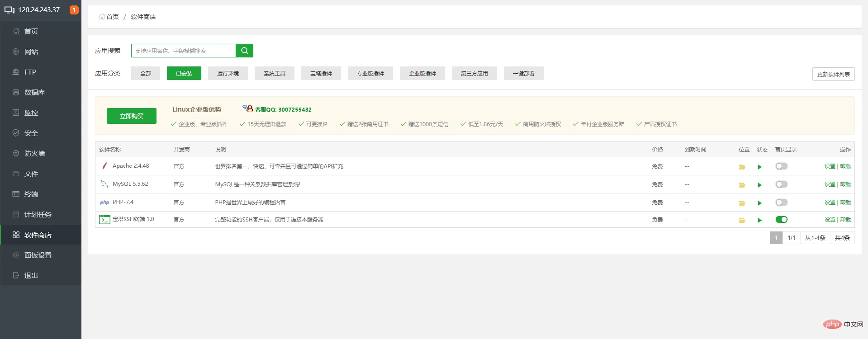Open FTP in the sidebar
Viewport: 868px width, 339px height.
pos(41,72)
